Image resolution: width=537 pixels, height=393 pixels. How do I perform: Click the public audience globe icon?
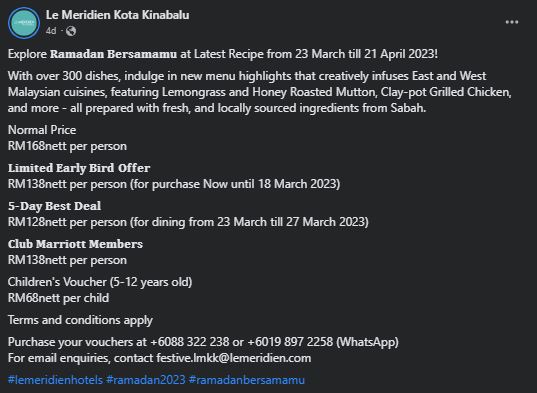(x=71, y=31)
